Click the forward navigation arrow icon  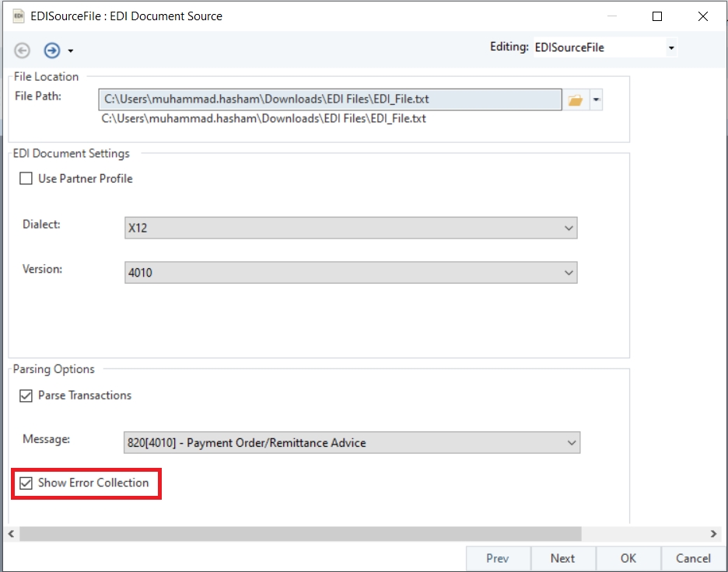click(52, 50)
